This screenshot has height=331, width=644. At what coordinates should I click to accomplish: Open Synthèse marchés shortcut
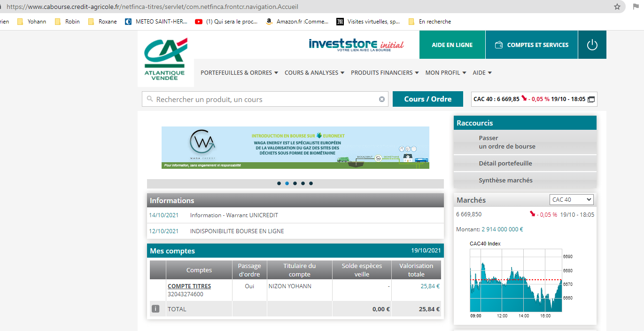pos(525,180)
